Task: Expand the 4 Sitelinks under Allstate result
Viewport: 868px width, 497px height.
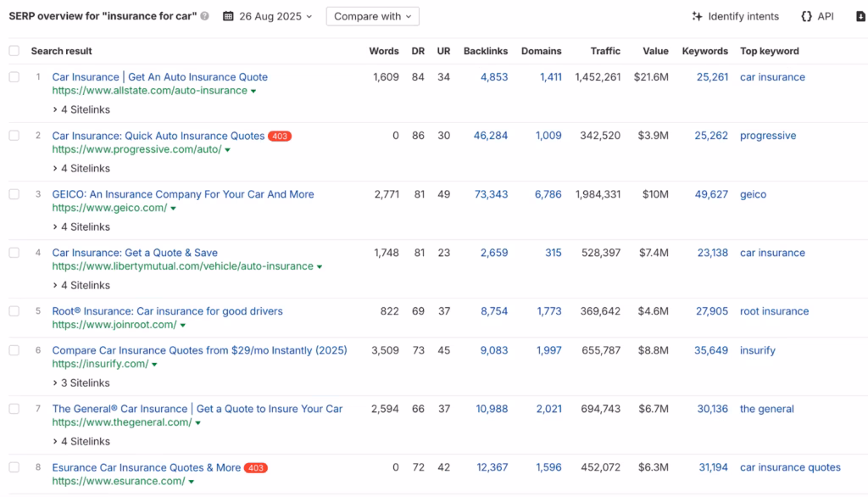Action: tap(81, 109)
